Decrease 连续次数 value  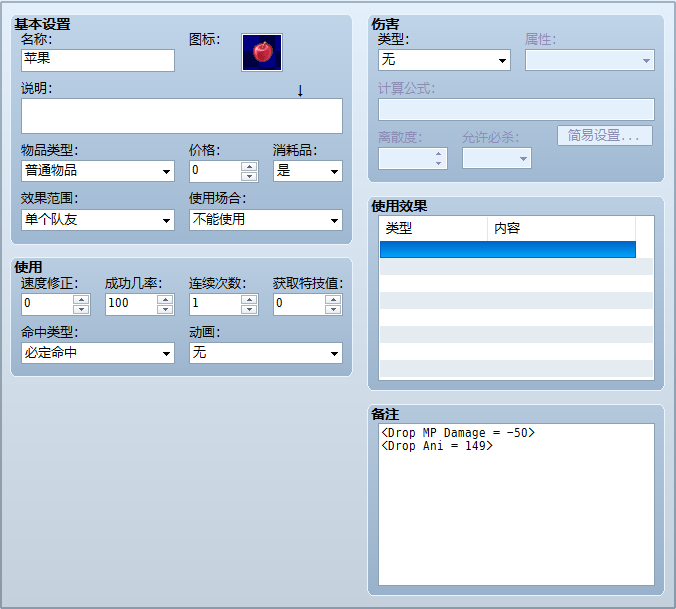click(249, 309)
